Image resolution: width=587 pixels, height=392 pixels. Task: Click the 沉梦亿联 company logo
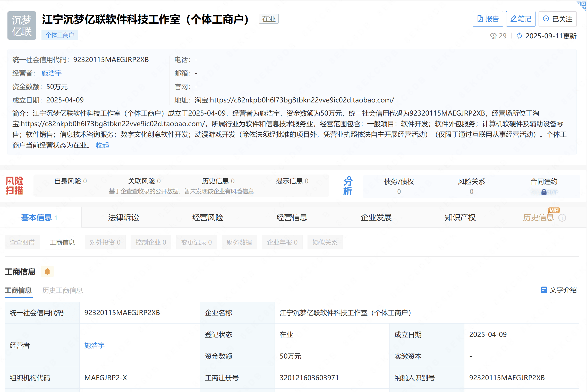(x=22, y=25)
